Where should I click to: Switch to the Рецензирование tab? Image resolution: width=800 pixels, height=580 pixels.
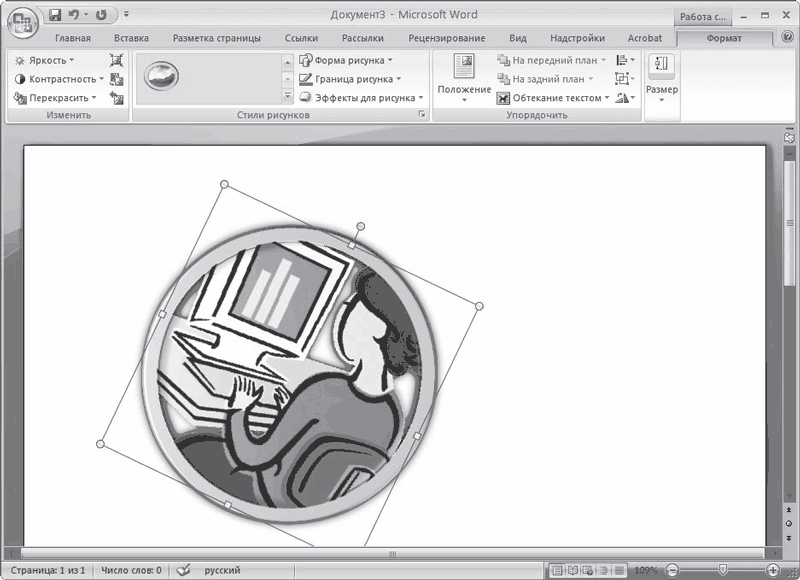tap(450, 38)
